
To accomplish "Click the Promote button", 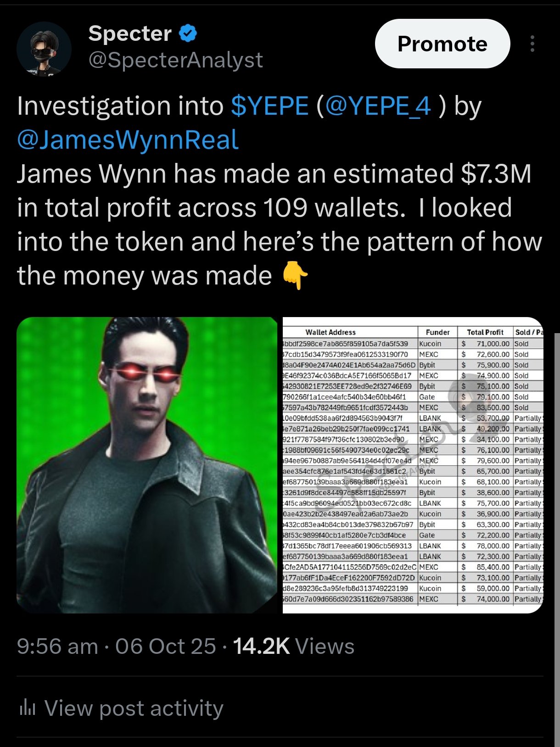I will pos(442,44).
